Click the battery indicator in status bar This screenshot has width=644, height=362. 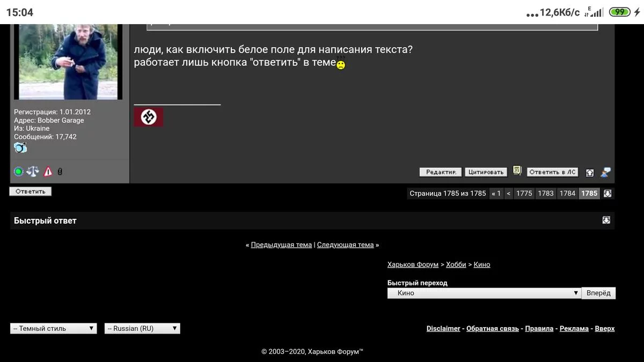620,12
